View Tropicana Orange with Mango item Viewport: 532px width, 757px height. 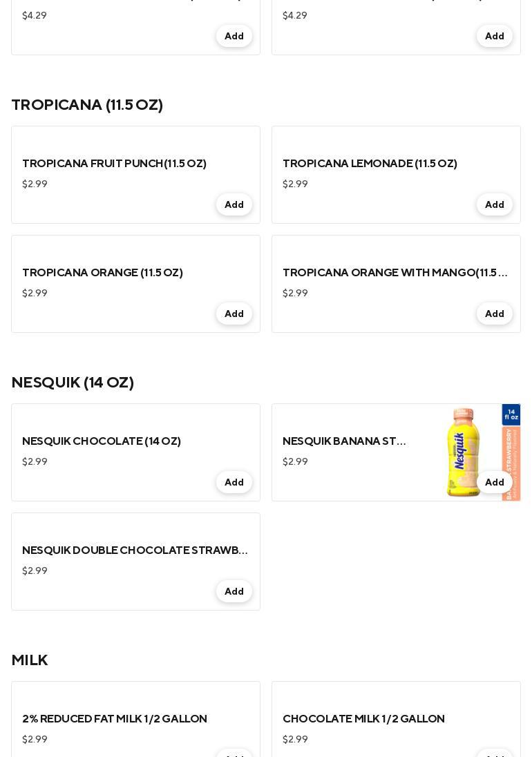pyautogui.click(x=395, y=273)
